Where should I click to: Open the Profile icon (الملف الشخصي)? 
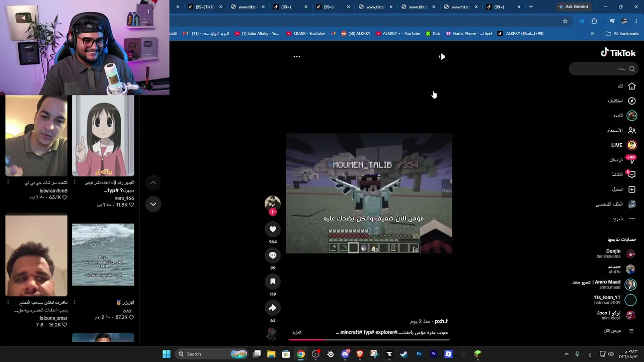pyautogui.click(x=632, y=204)
